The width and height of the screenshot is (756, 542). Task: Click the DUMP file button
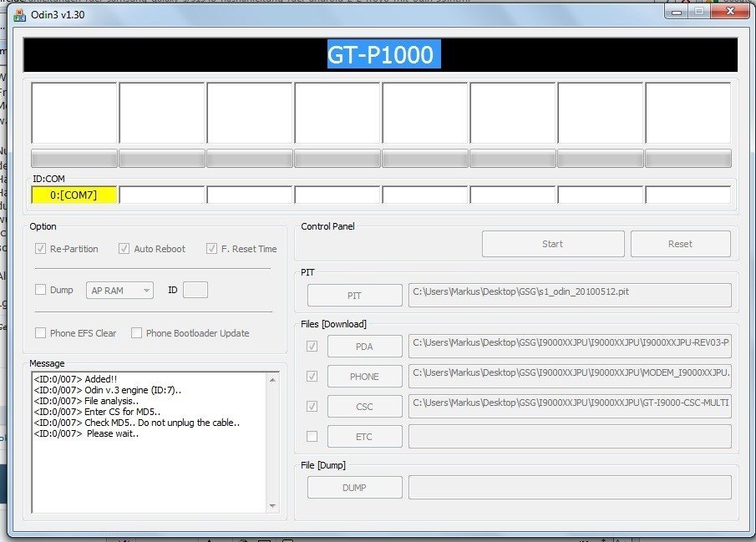pos(354,488)
